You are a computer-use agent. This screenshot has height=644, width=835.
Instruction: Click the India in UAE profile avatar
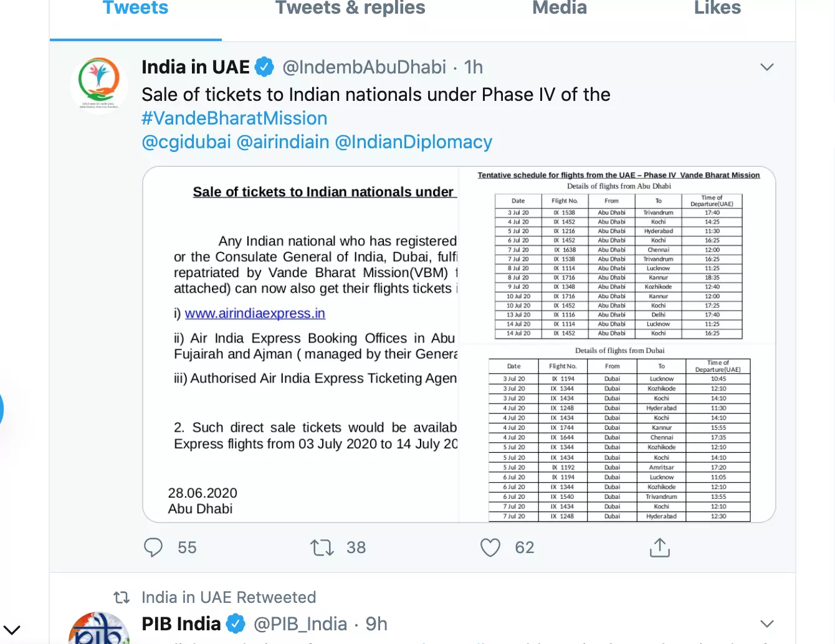click(99, 84)
